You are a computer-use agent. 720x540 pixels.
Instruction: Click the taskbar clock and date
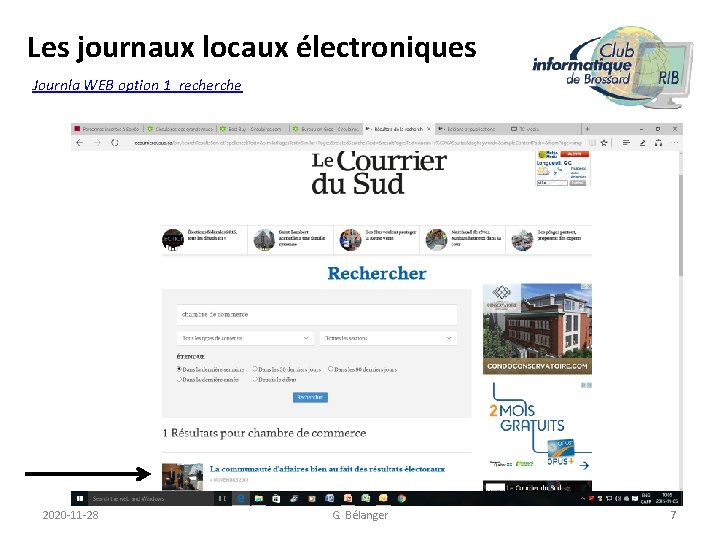click(667, 498)
